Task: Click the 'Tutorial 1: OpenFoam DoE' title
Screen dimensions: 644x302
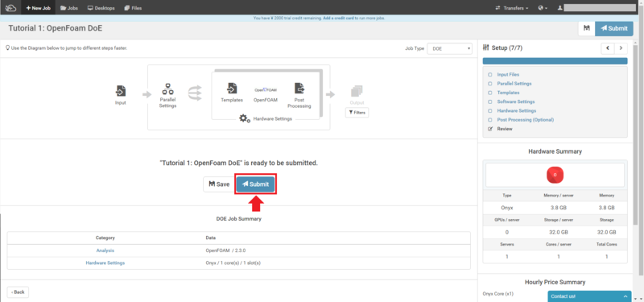Action: click(x=55, y=28)
